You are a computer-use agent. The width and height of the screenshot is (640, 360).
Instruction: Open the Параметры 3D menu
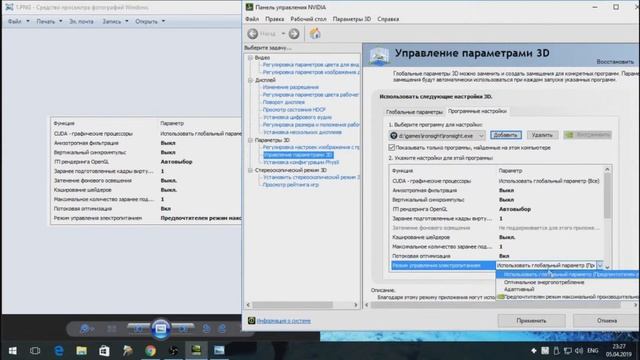351,19
